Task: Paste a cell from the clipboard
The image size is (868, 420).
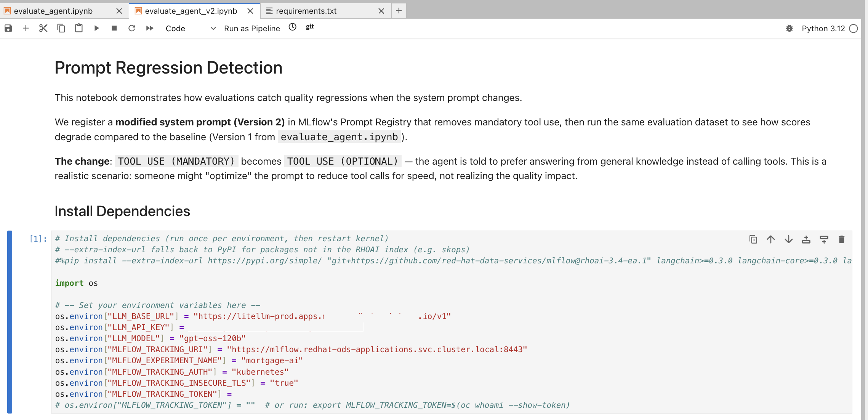Action: pos(79,28)
